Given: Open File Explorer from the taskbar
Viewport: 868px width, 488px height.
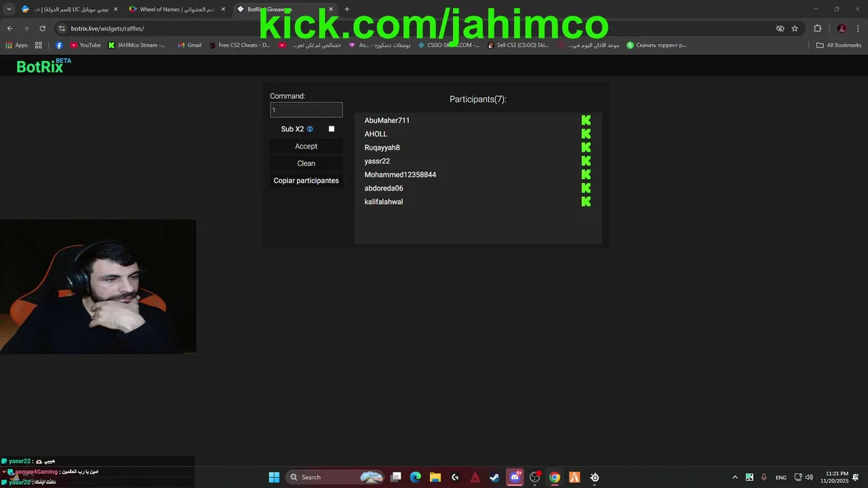Looking at the screenshot, I should tap(435, 477).
